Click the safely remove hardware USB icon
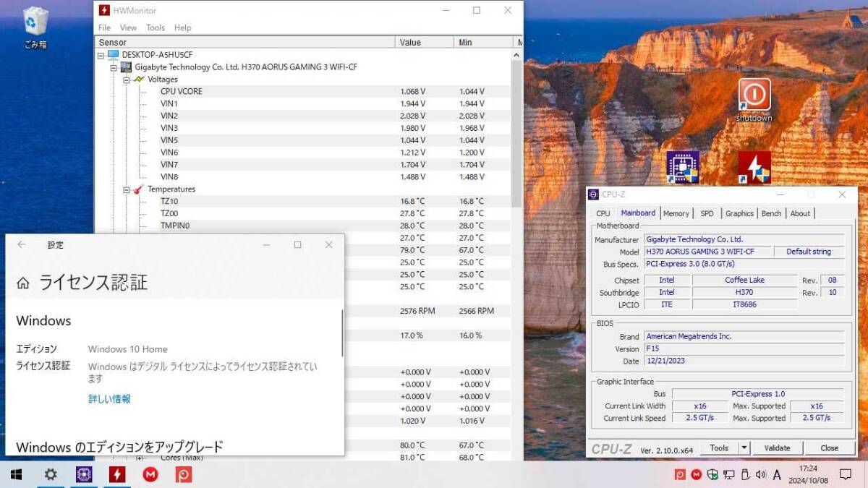868x488 pixels. tap(744, 475)
